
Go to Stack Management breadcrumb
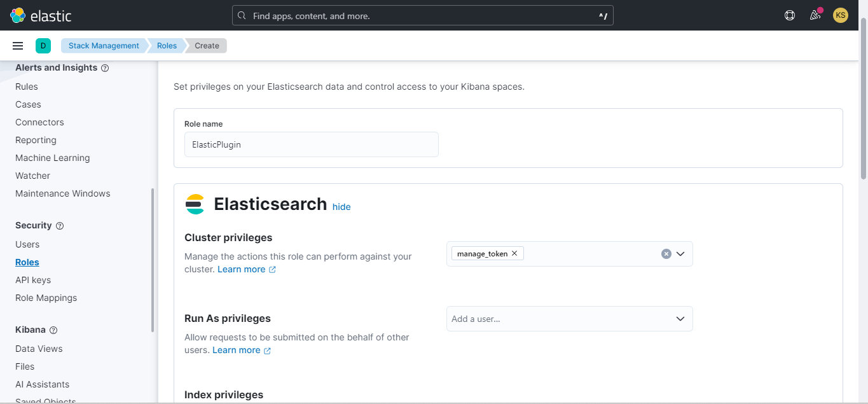[x=104, y=46]
